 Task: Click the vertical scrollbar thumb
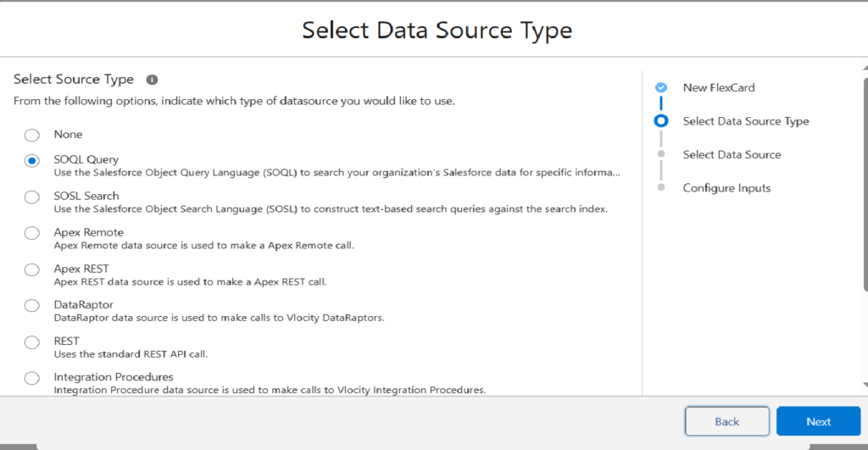(865, 184)
